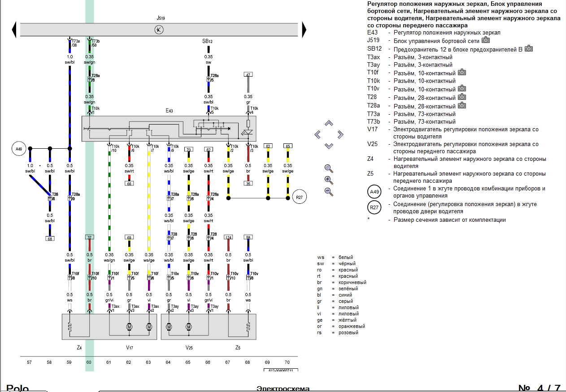The image size is (566, 392).
Task: Click the plain magnifier reset zoom icon
Action: click(329, 168)
